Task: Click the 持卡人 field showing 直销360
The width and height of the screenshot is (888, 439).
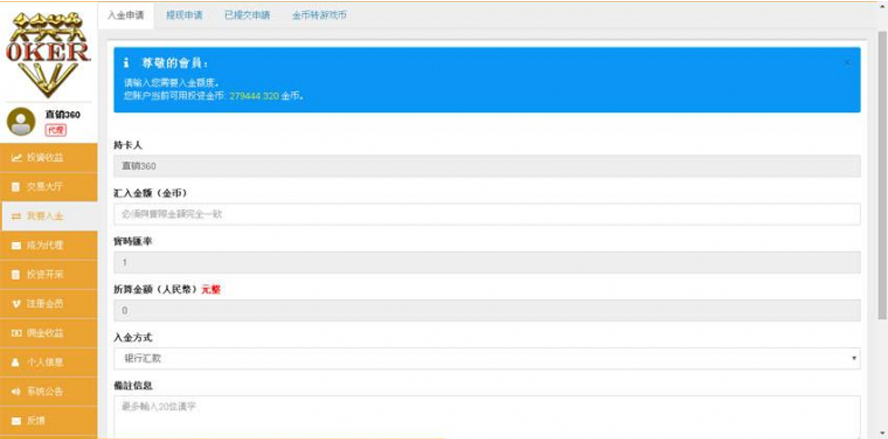Action: 487,166
